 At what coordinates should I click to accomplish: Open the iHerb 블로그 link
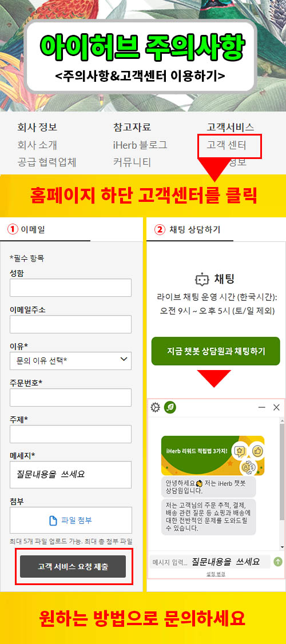coord(140,145)
